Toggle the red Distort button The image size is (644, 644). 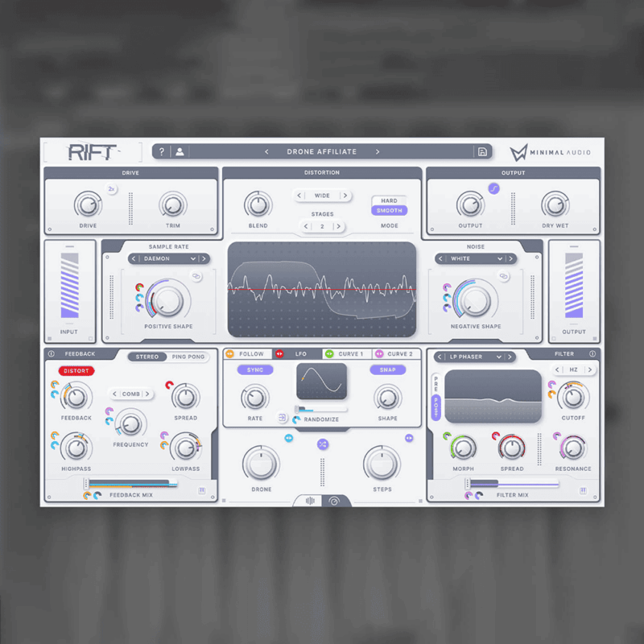(x=76, y=370)
